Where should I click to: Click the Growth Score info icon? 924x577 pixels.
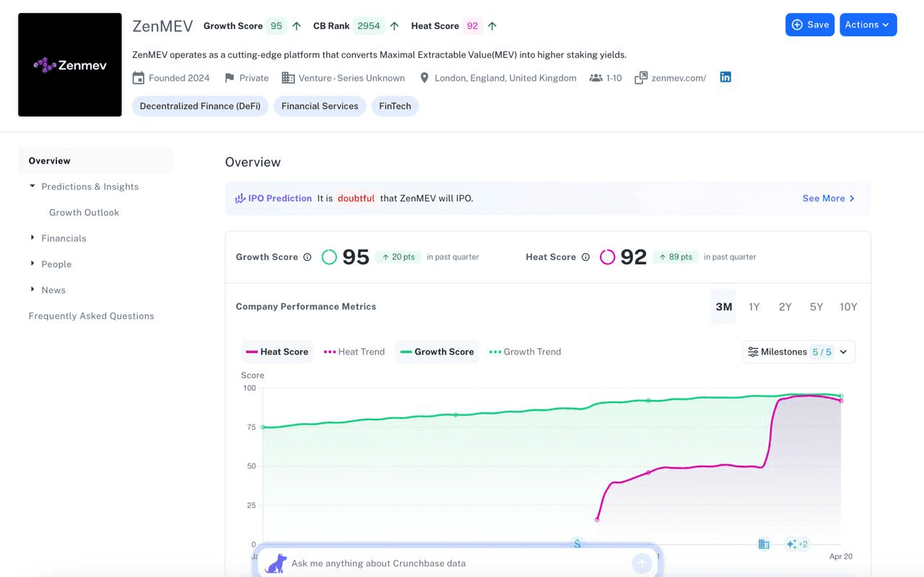pyautogui.click(x=308, y=256)
